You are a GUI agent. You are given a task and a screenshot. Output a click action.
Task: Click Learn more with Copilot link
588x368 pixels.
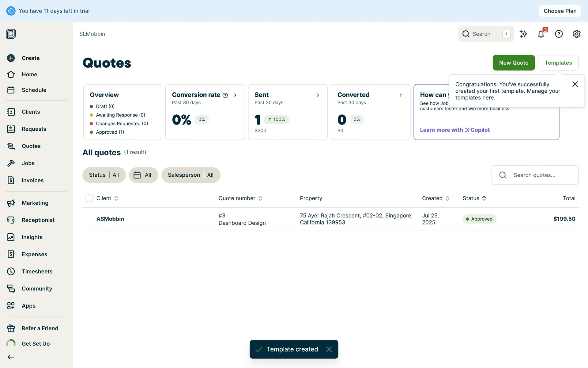pos(455,130)
